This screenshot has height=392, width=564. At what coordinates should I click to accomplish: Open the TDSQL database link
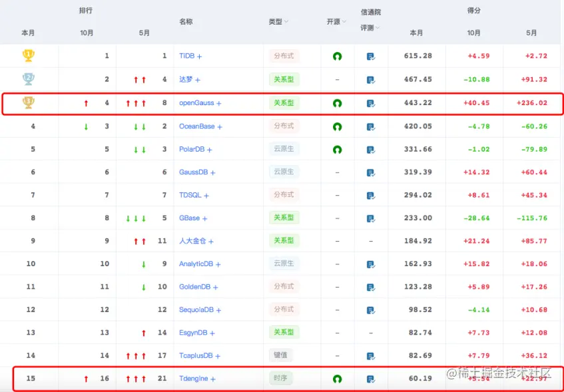click(190, 195)
